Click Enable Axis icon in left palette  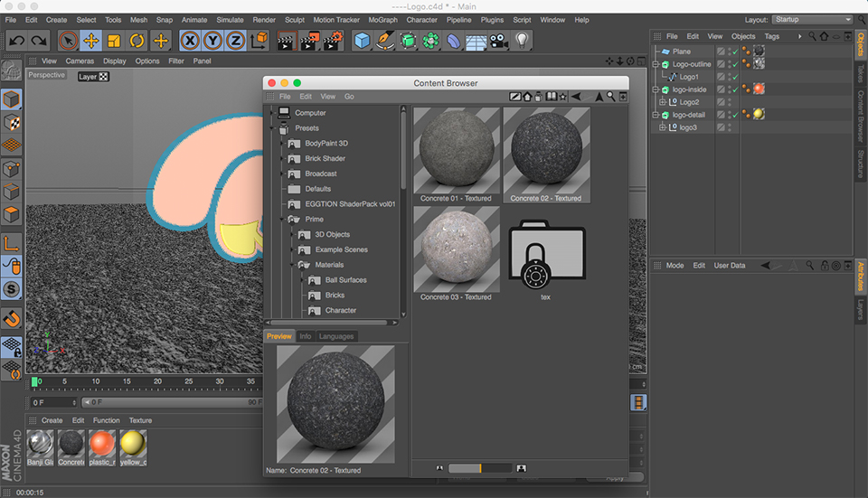point(11,243)
